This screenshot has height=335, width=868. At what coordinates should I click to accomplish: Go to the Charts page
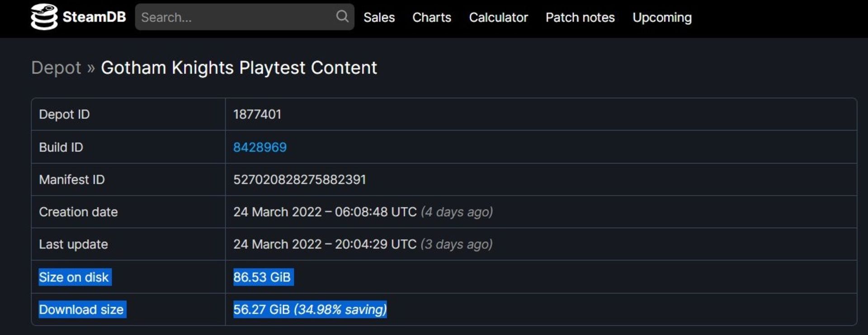point(431,18)
